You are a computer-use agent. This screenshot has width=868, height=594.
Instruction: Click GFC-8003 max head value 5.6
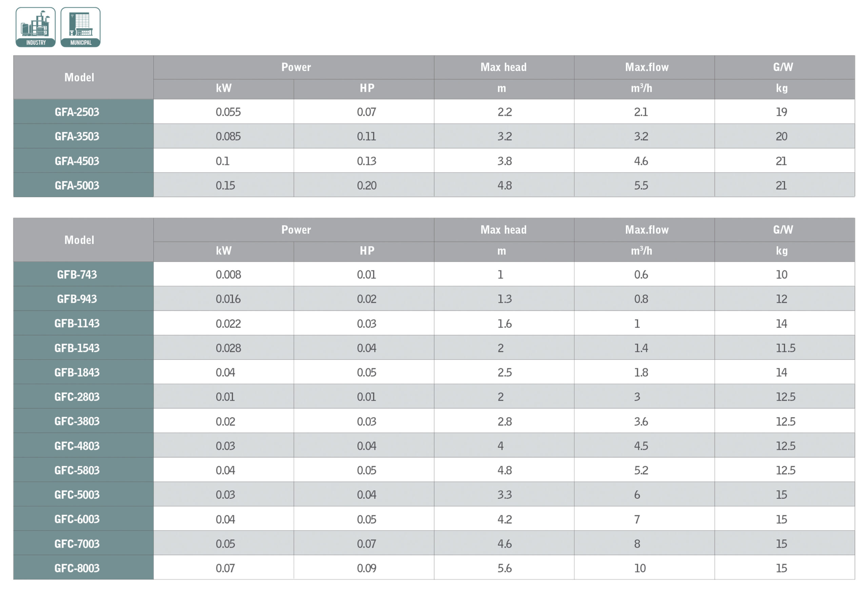click(505, 568)
